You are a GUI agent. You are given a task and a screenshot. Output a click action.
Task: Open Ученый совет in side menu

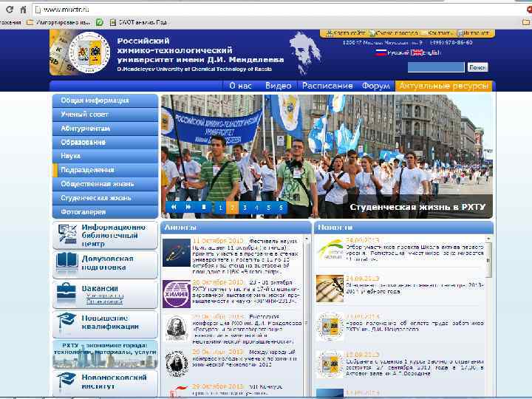pyautogui.click(x=105, y=115)
